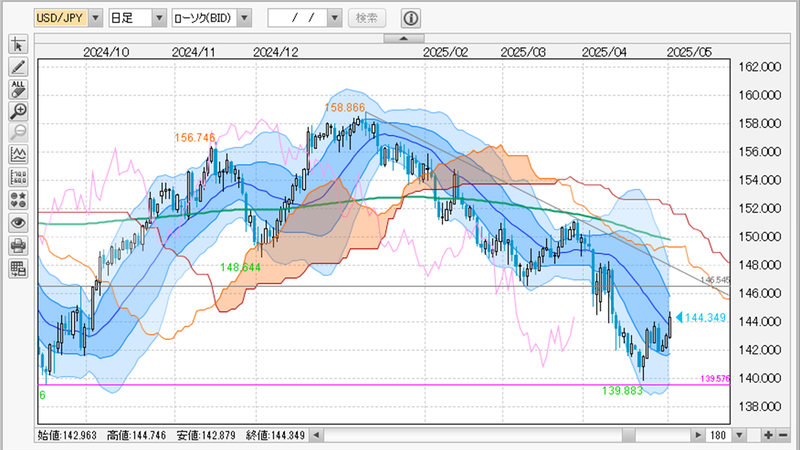
Task: Toggle the eye visibility icon
Action: (18, 222)
